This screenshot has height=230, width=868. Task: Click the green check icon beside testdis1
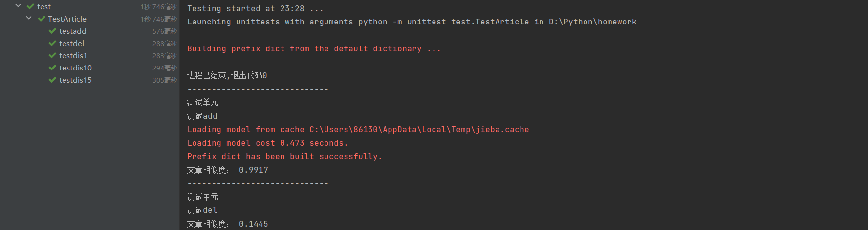point(52,56)
